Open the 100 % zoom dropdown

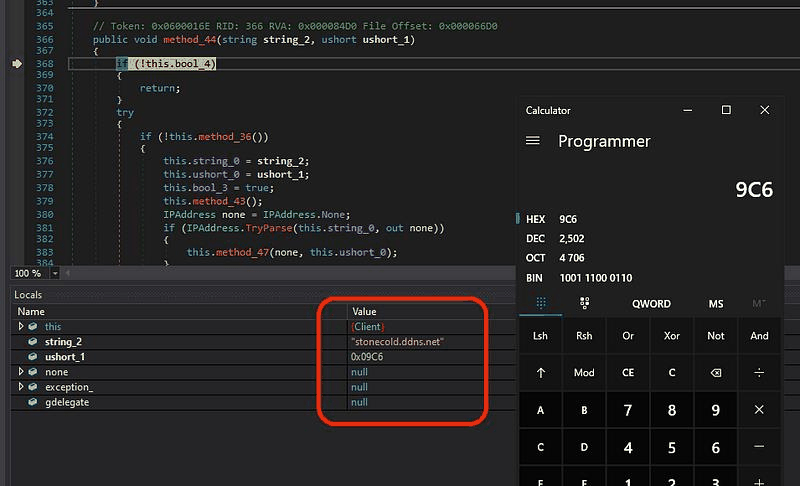(55, 273)
